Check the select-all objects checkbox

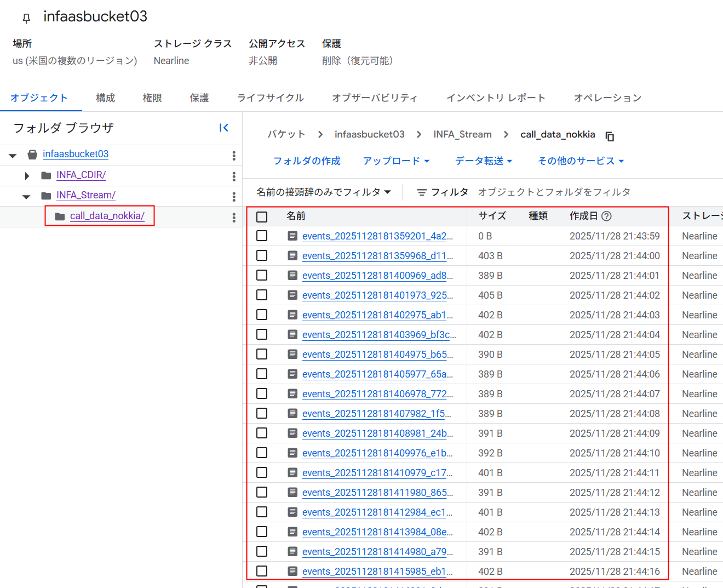[x=261, y=216]
